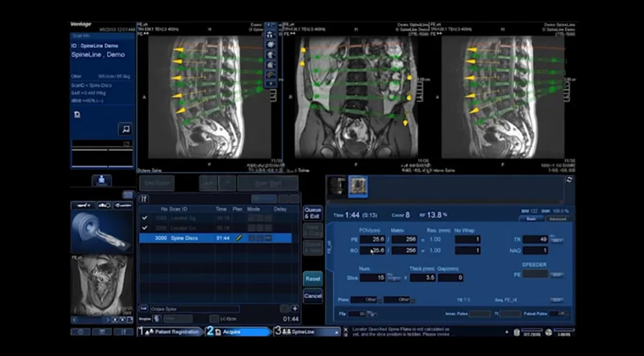644x356 pixels.
Task: Click the Coil button beside Octave Spine
Action: [x=144, y=308]
